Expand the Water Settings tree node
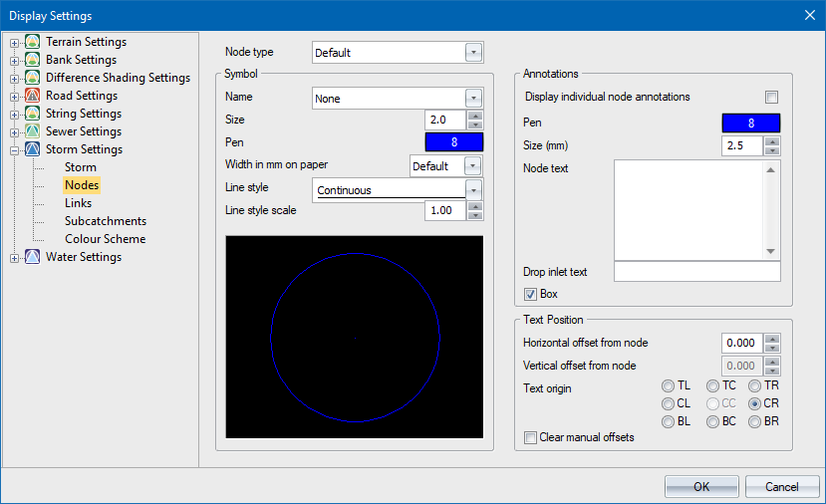826x504 pixels. point(14,258)
